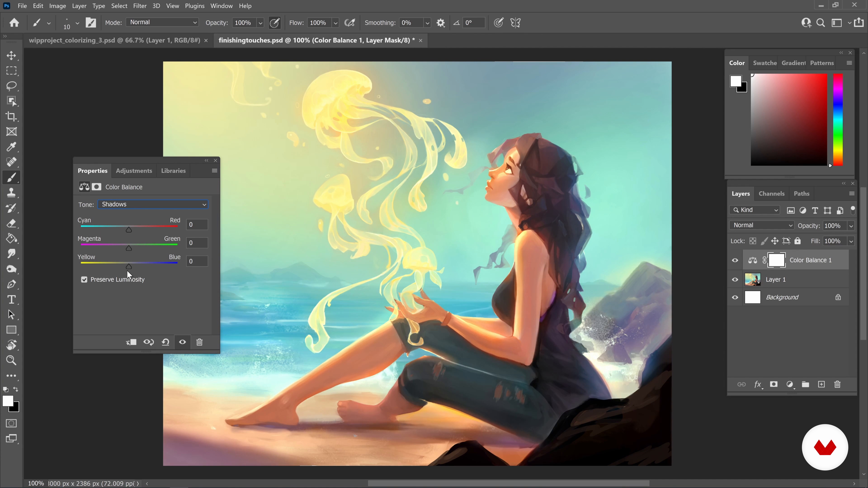Click the search magnifier in options bar
The height and width of the screenshot is (488, 868).
pyautogui.click(x=821, y=23)
